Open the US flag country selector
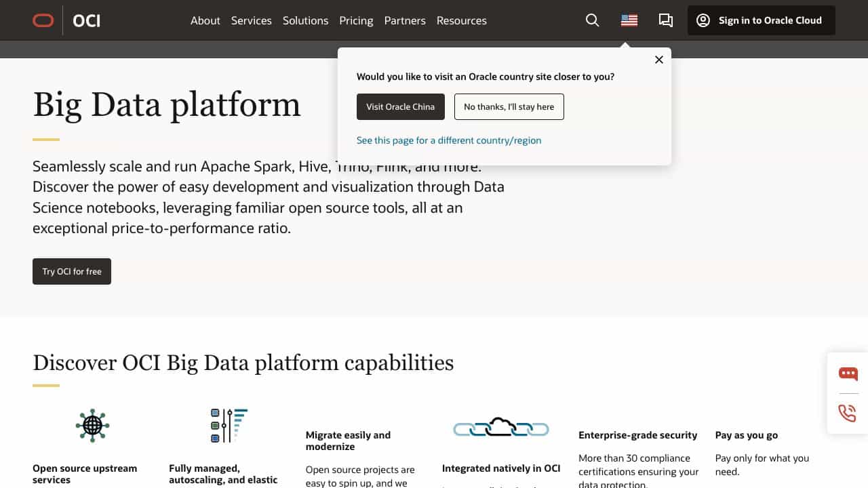This screenshot has height=488, width=868. (x=629, y=20)
